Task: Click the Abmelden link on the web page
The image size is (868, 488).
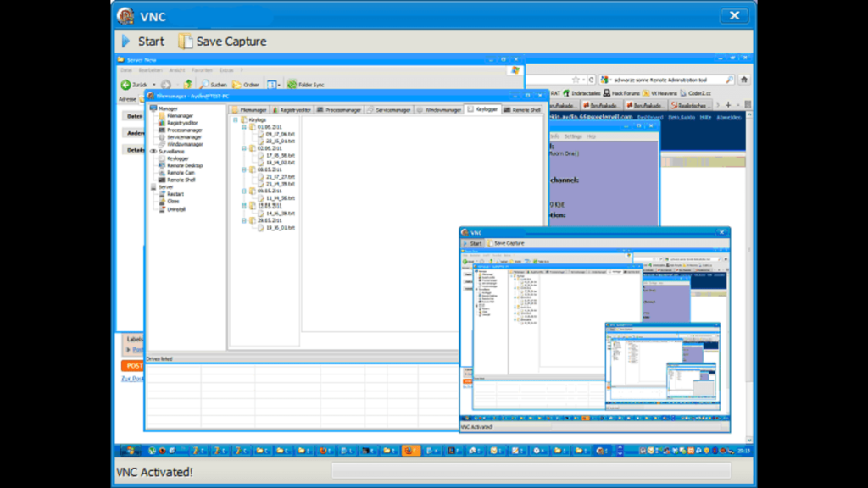Action: coord(728,117)
